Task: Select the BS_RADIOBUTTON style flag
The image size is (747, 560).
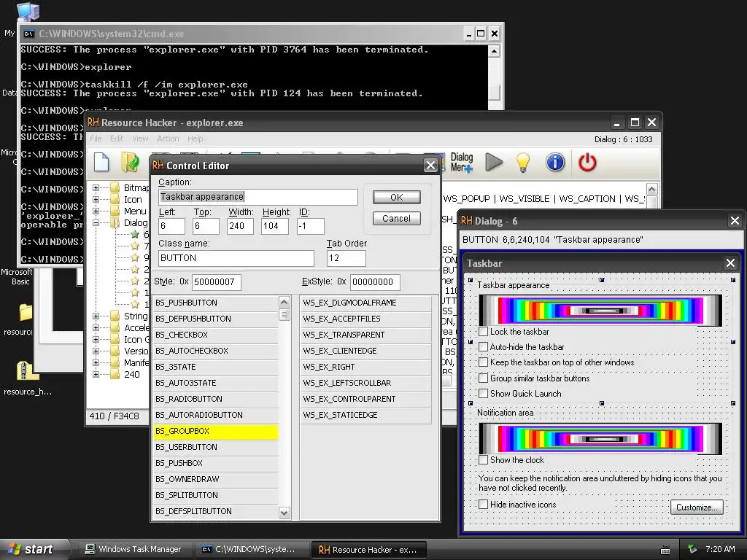Action: (215, 399)
